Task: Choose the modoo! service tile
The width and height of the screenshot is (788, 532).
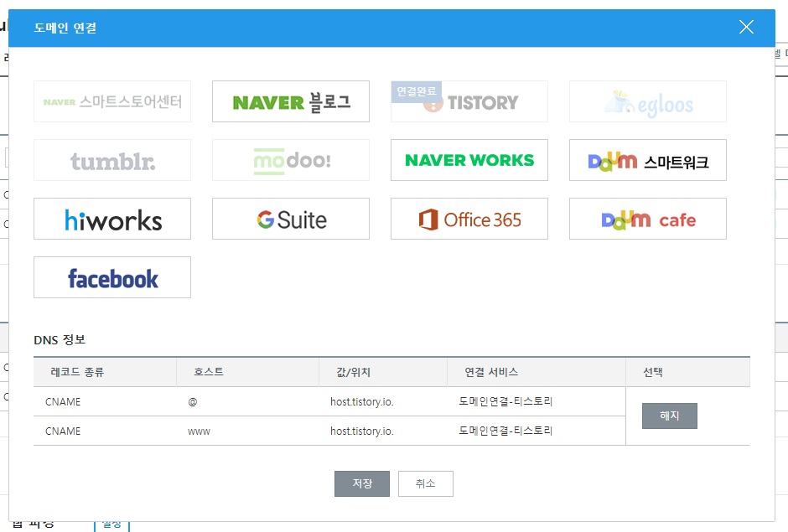Action: pos(291,160)
